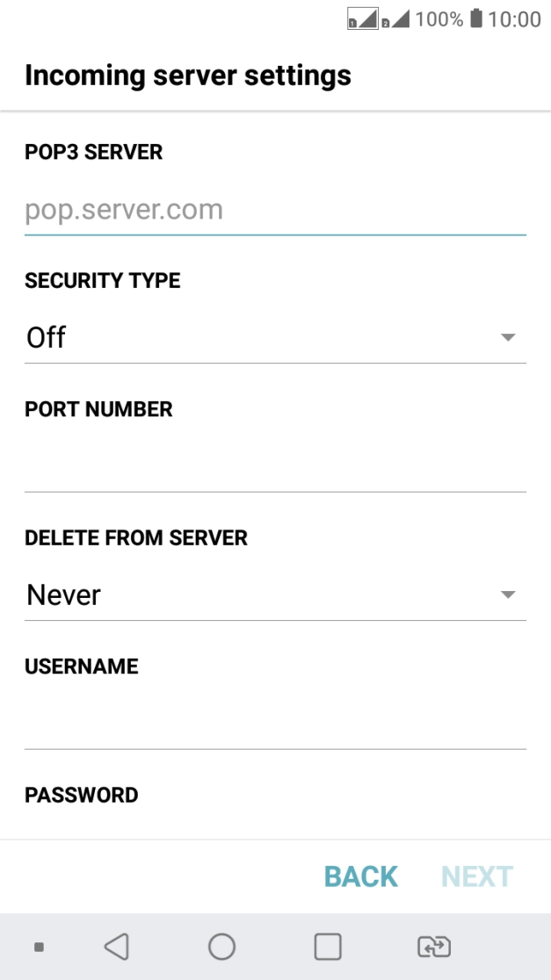Open recent apps square icon
The image size is (551, 980).
(x=328, y=946)
